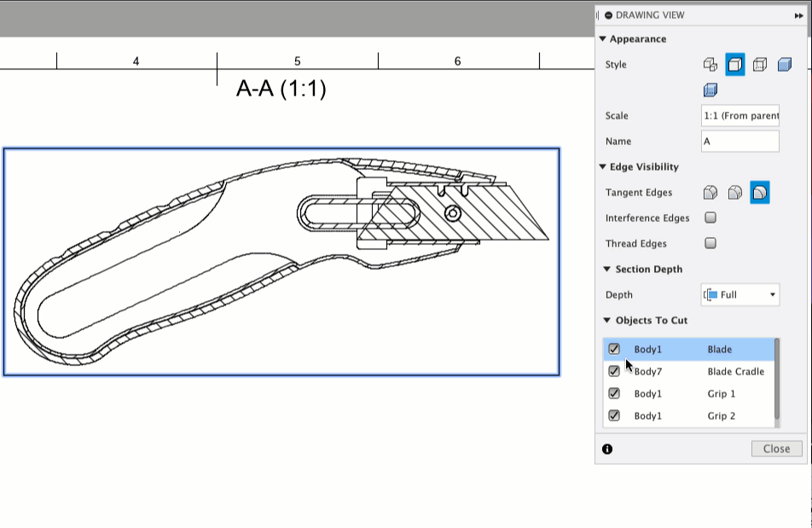Image resolution: width=812 pixels, height=528 pixels.
Task: Toggle the Thread Edges checkbox
Action: pos(710,243)
